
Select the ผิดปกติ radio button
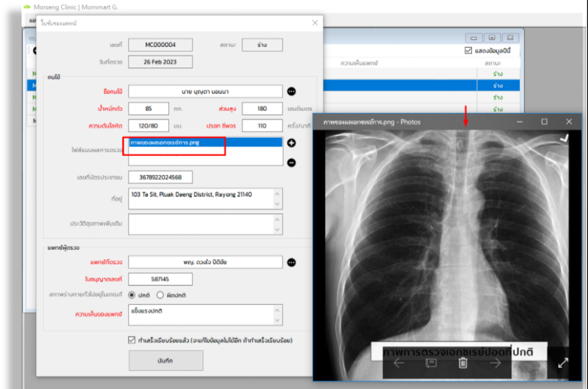161,295
